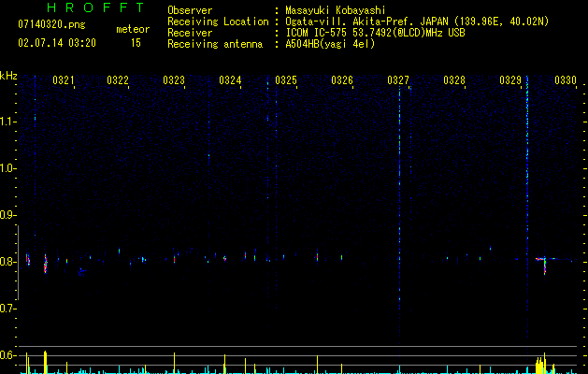Click the bright meteor echo just before 0321

(46, 264)
